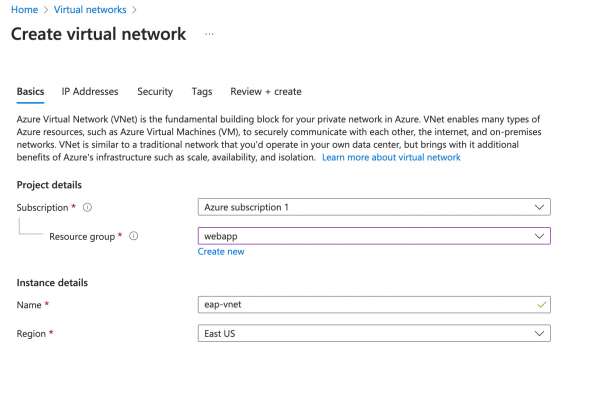The height and width of the screenshot is (410, 600).
Task: Open the Tags tab
Action: (202, 92)
